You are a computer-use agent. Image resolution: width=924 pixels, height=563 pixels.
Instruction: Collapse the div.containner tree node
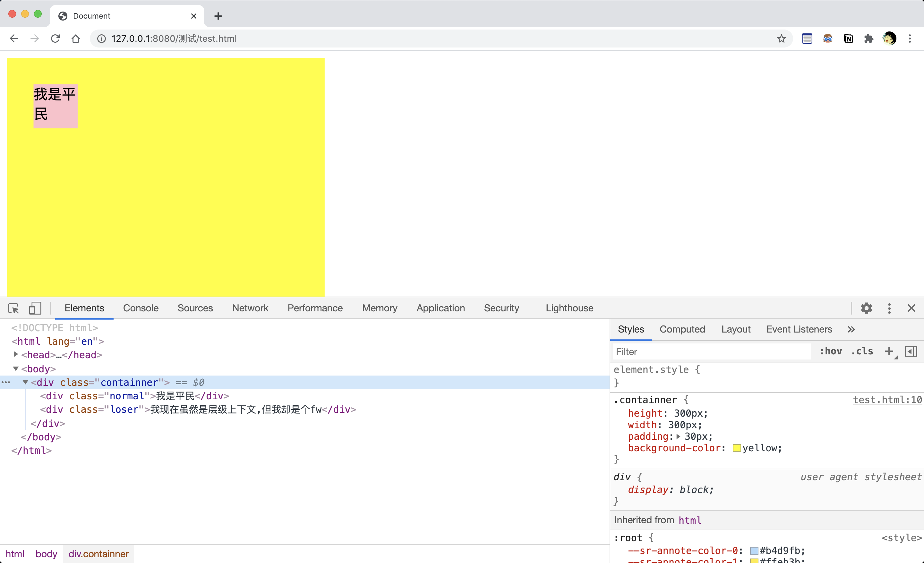pyautogui.click(x=25, y=382)
